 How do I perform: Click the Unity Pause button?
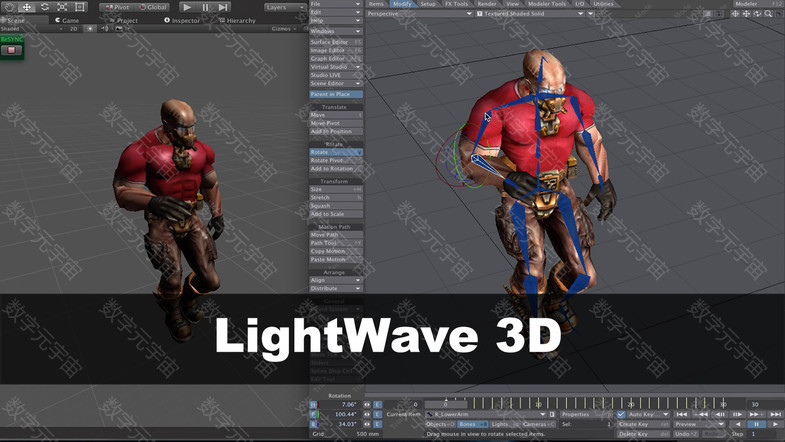click(x=205, y=7)
